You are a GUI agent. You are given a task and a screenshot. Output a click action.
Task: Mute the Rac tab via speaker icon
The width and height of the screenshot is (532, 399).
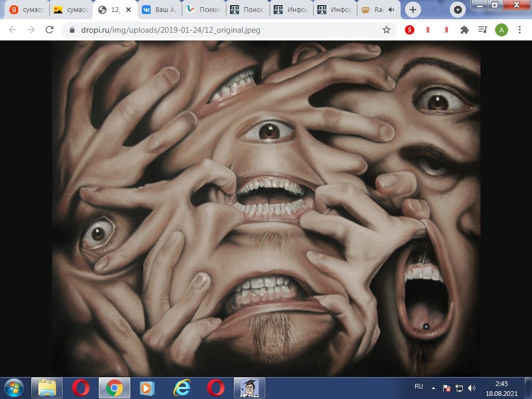[x=391, y=10]
